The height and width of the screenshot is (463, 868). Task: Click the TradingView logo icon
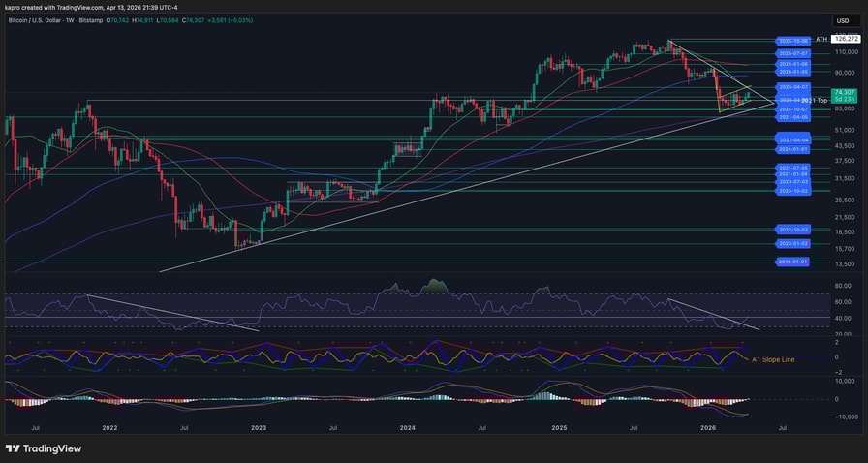pos(15,448)
